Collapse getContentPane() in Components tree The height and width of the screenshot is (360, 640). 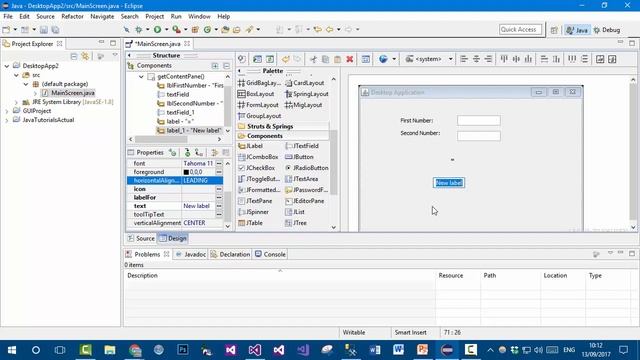point(141,77)
